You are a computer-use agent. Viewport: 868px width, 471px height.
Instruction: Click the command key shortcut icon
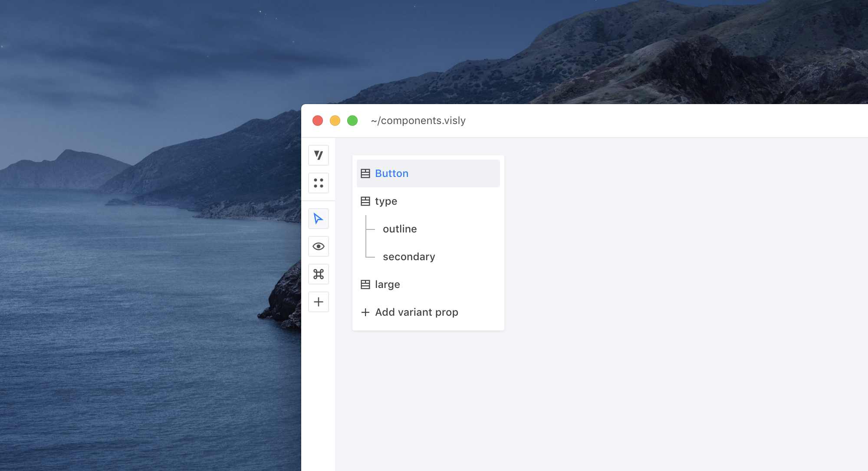tap(319, 274)
